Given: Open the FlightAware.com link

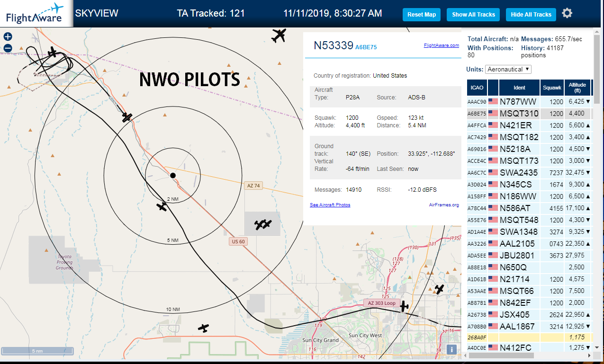Looking at the screenshot, I should (442, 45).
